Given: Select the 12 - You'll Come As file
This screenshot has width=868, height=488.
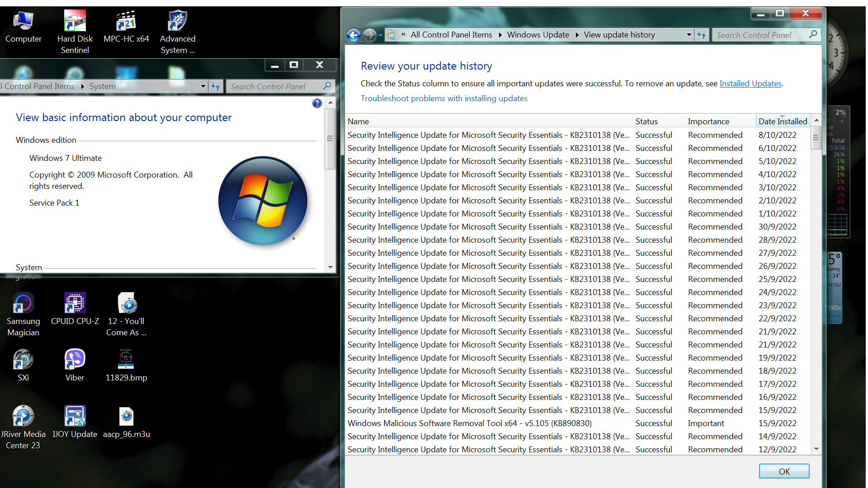Looking at the screenshot, I should [126, 314].
